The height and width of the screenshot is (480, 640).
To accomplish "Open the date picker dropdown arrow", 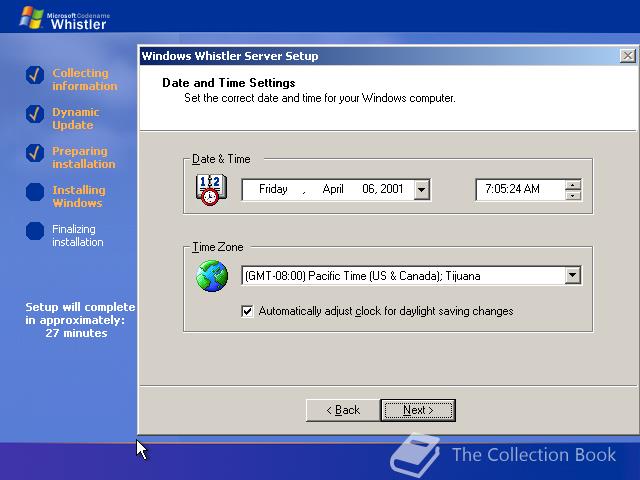I will click(422, 190).
